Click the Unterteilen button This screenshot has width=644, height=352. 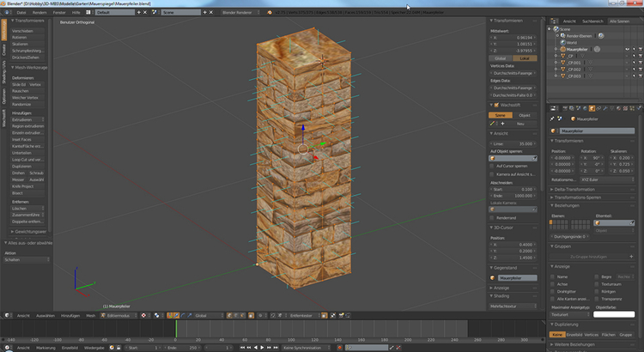[27, 153]
